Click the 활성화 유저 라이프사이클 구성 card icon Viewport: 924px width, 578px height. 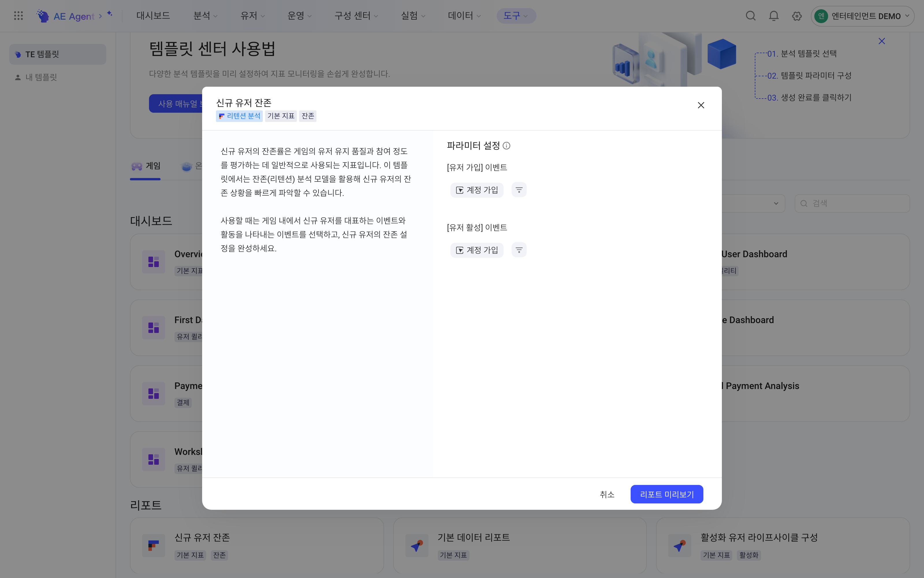coord(680,546)
